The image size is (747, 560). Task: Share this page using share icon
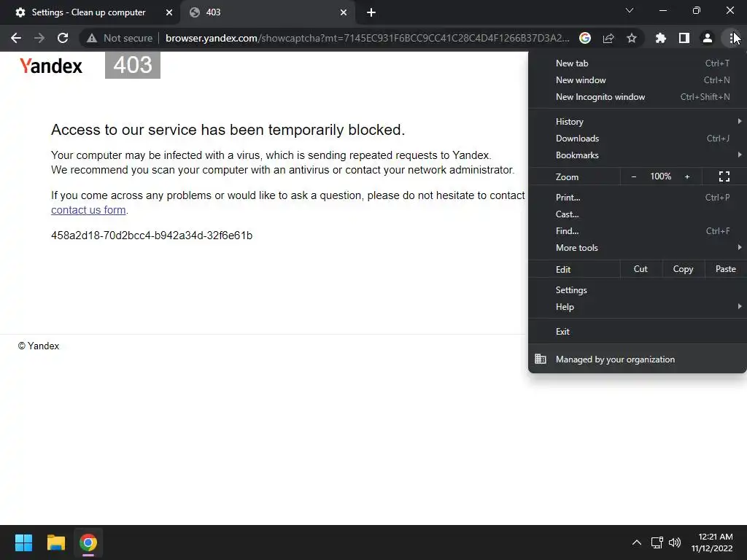608,38
